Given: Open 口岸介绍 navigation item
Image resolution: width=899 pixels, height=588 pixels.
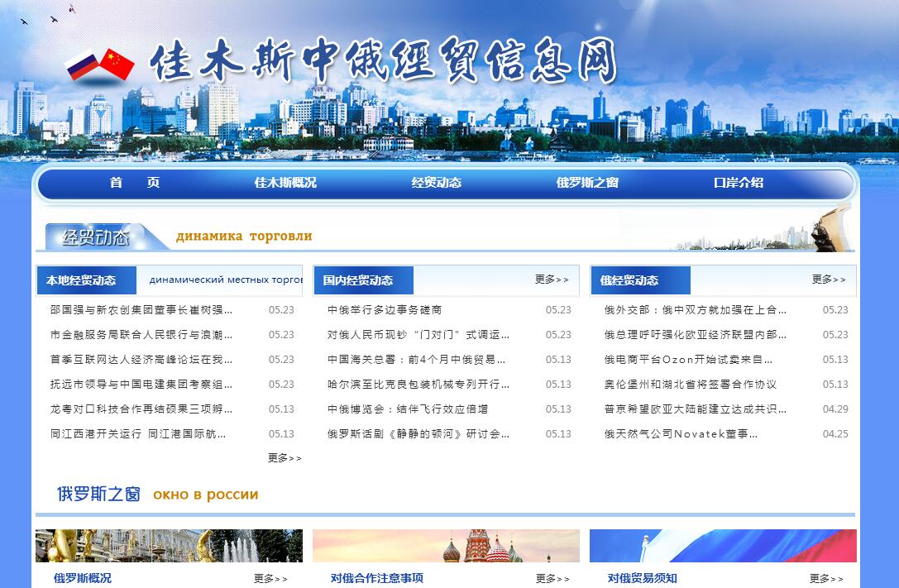Looking at the screenshot, I should (738, 183).
